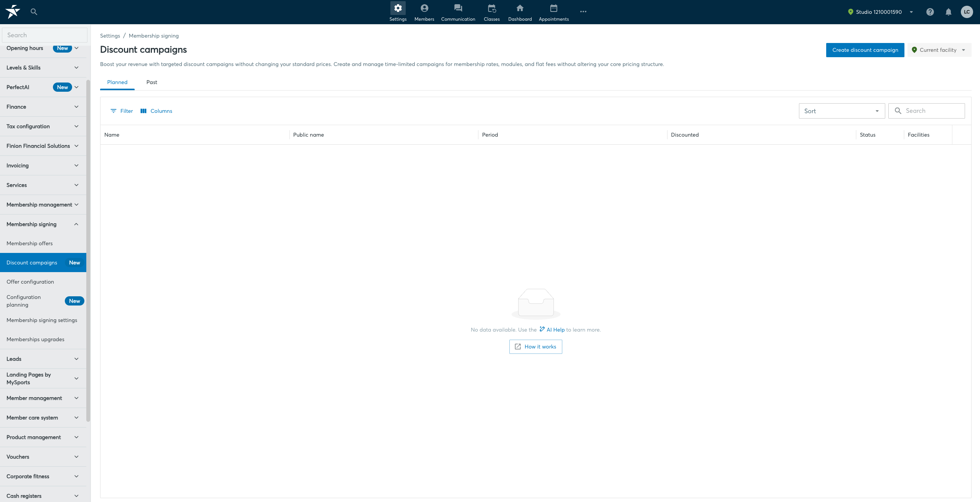Expand the PerfectAI section
The image size is (980, 502).
43,87
